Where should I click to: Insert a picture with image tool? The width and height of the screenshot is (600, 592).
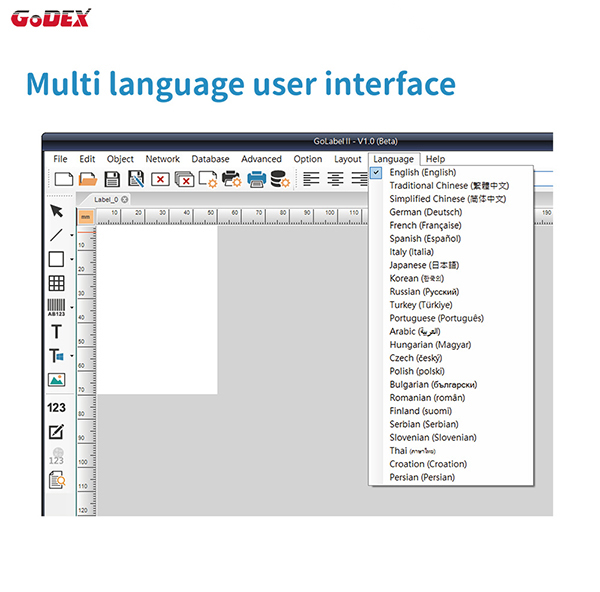[x=56, y=380]
